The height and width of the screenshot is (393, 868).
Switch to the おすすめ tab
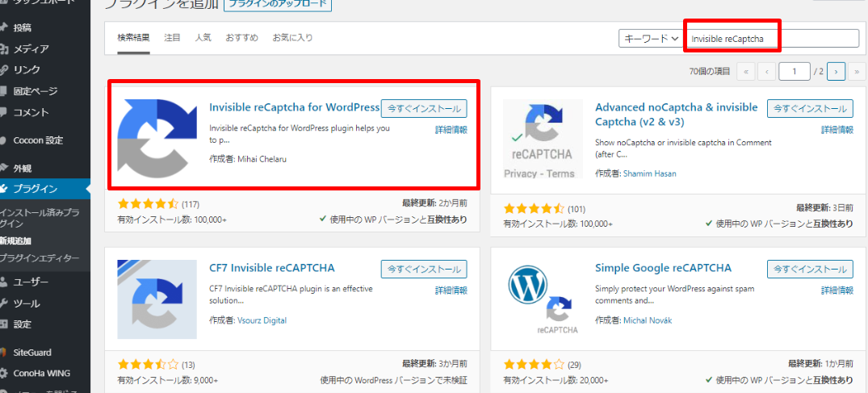click(241, 38)
